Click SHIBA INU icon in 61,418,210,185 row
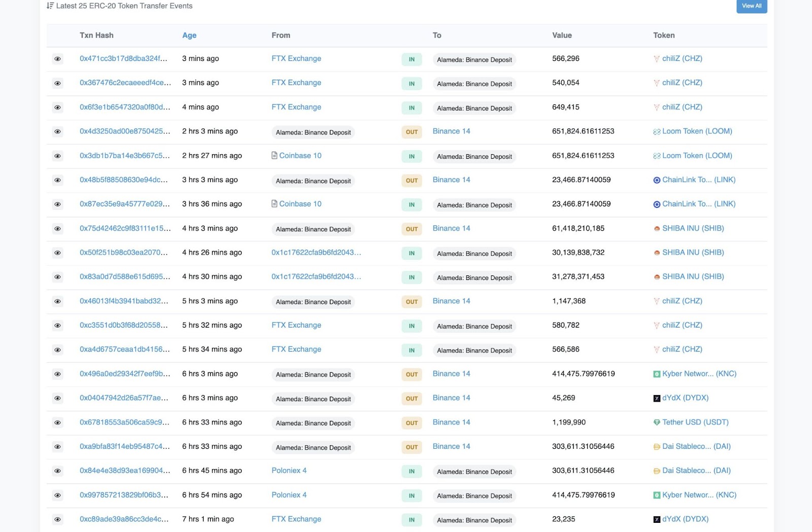This screenshot has width=812, height=532. 657,229
